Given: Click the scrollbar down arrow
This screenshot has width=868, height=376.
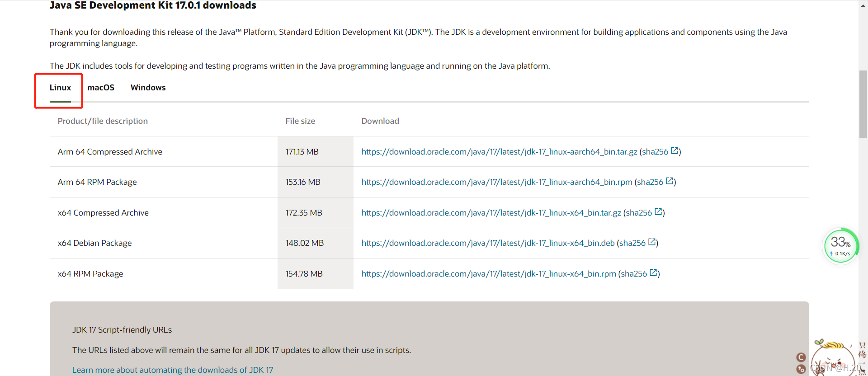Looking at the screenshot, I should [x=863, y=372].
